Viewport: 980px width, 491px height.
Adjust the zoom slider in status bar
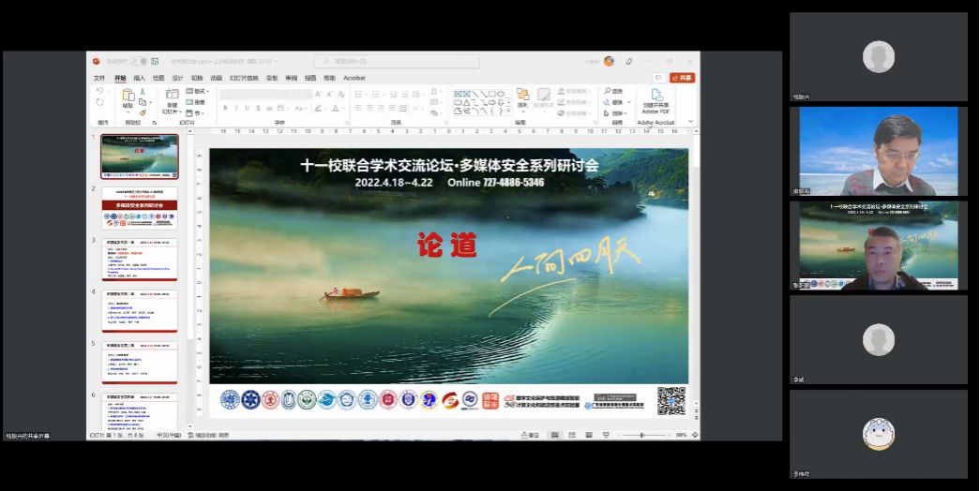[642, 435]
